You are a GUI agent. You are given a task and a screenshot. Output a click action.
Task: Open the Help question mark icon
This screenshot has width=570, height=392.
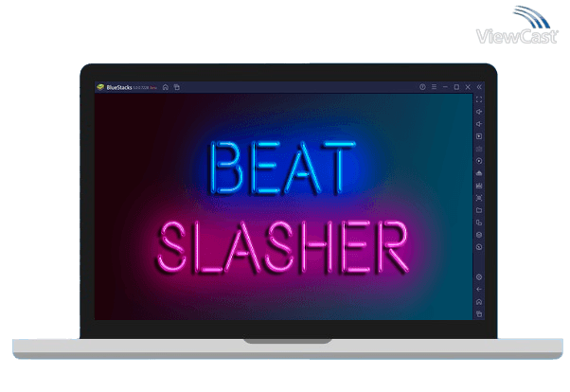click(422, 87)
